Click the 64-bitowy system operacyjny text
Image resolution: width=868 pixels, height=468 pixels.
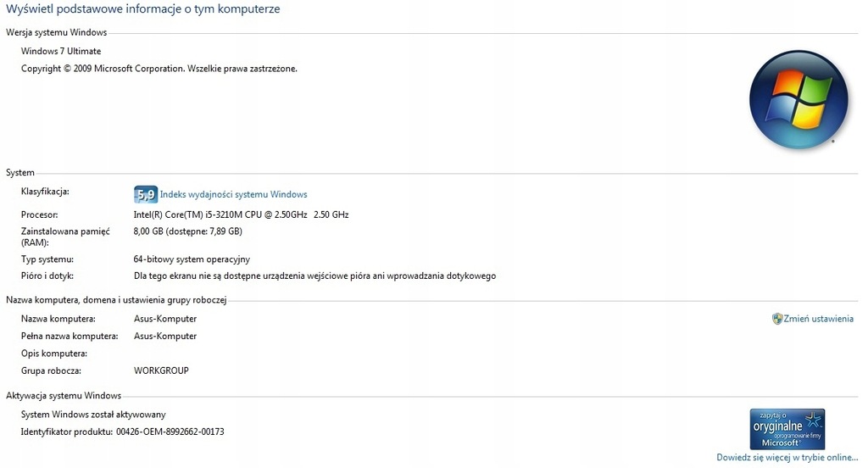click(x=192, y=259)
